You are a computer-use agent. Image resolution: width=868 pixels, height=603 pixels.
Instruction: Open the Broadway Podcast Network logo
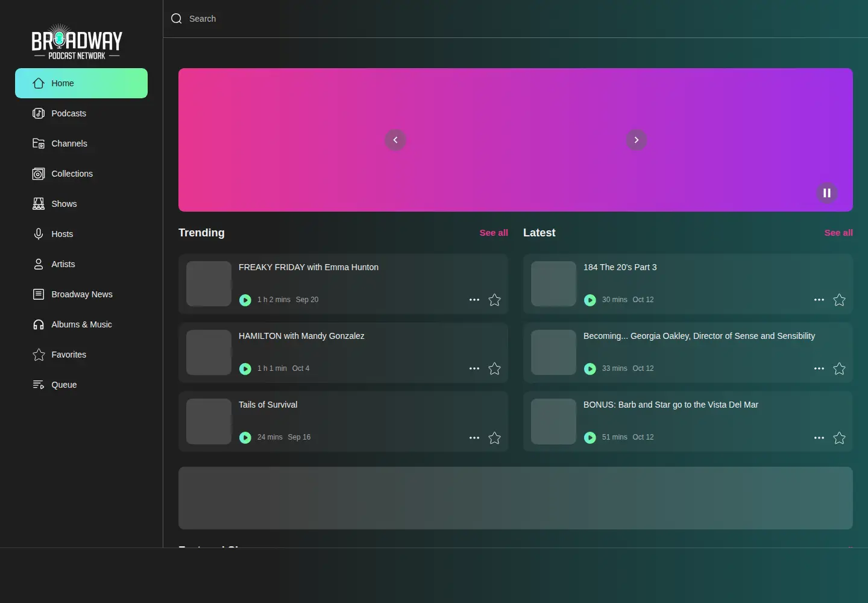(77, 42)
